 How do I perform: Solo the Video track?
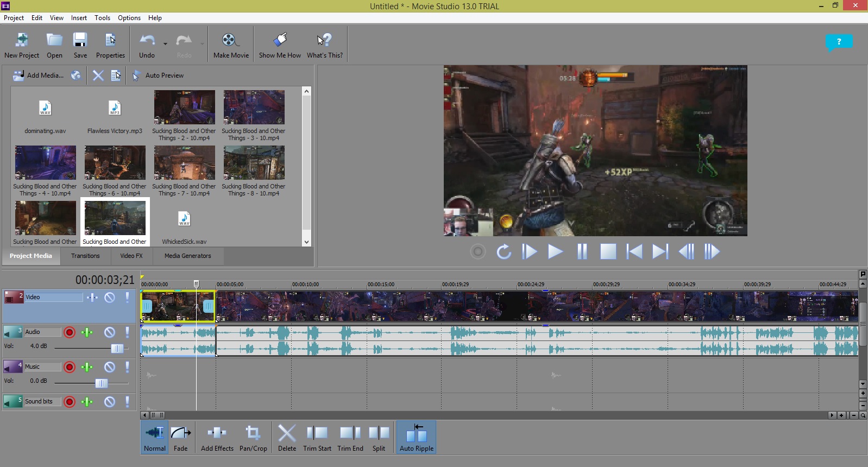click(127, 297)
